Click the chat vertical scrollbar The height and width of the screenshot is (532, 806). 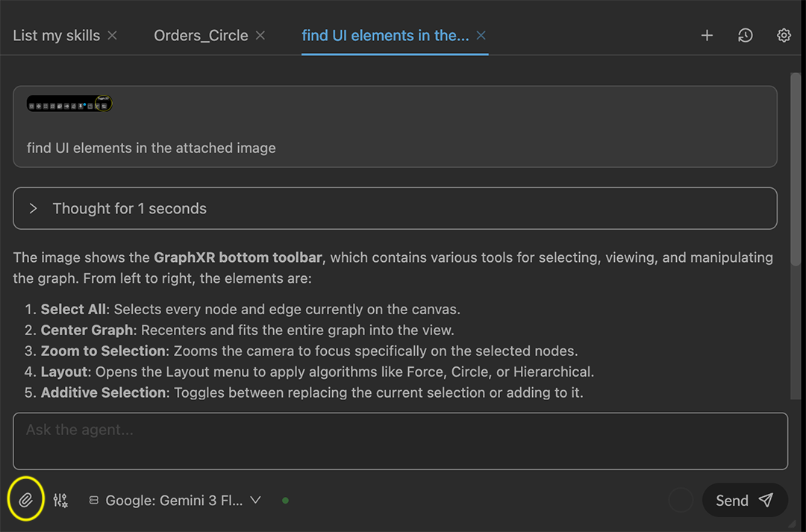796,169
